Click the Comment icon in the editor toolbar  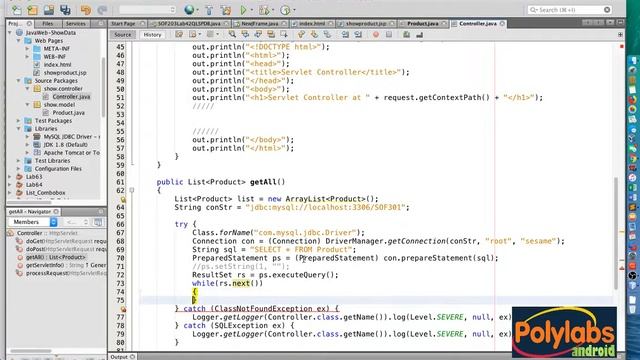[x=406, y=35]
